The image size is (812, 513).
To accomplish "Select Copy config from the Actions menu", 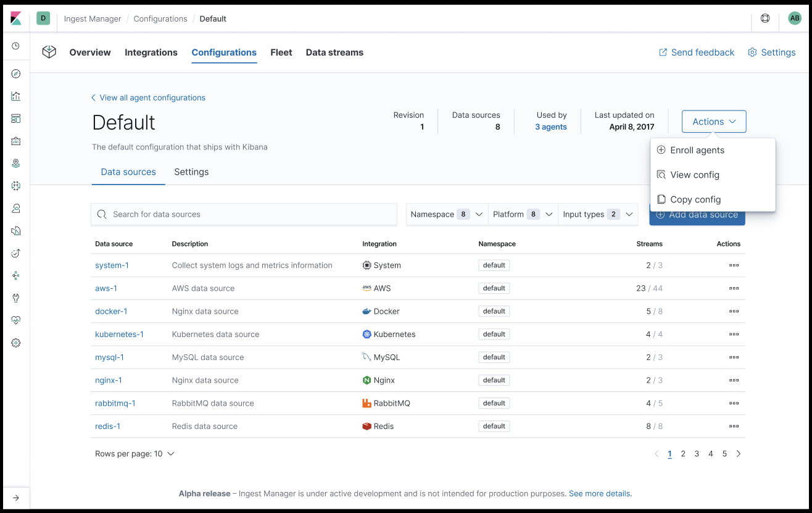I will (696, 199).
